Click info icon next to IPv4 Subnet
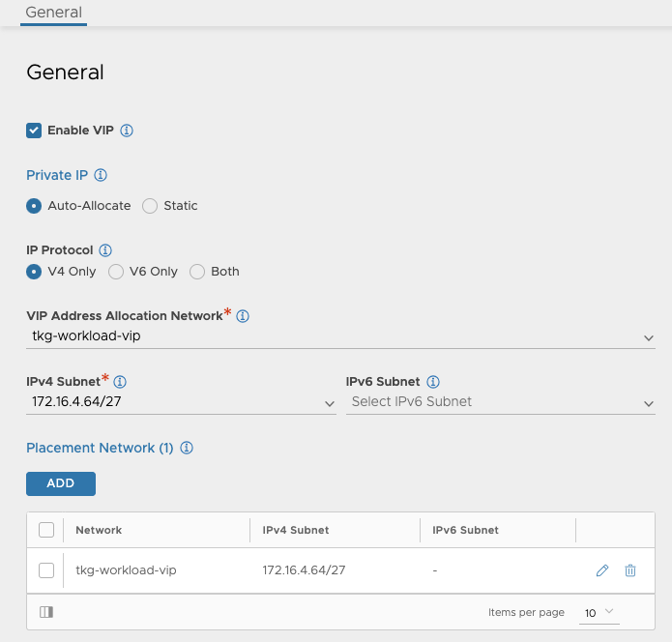 click(x=121, y=382)
